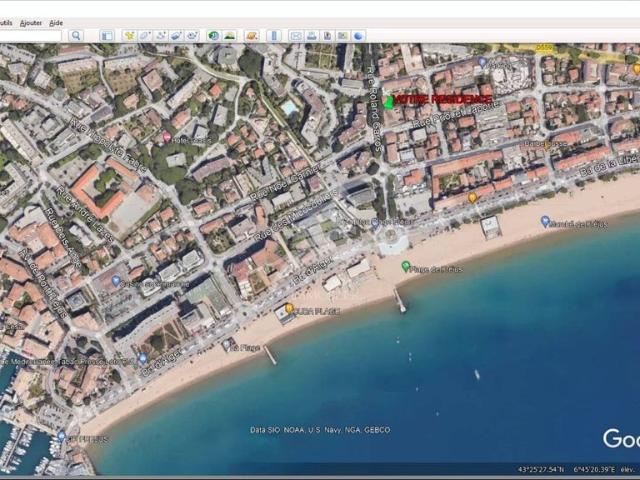The image size is (640, 480).
Task: Click the orange Cuba Plage marker
Action: coord(289,309)
